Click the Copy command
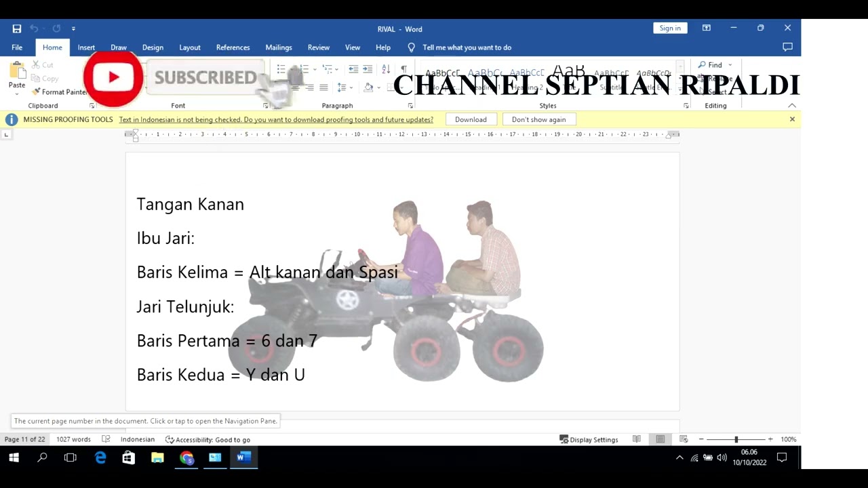Image resolution: width=868 pixels, height=488 pixels. 45,79
